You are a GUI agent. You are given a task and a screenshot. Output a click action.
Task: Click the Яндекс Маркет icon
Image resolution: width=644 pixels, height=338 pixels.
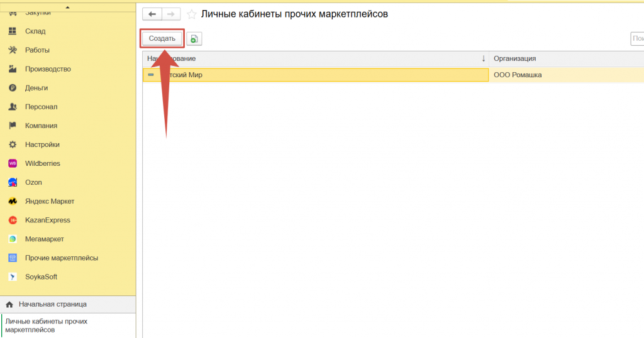coord(12,201)
